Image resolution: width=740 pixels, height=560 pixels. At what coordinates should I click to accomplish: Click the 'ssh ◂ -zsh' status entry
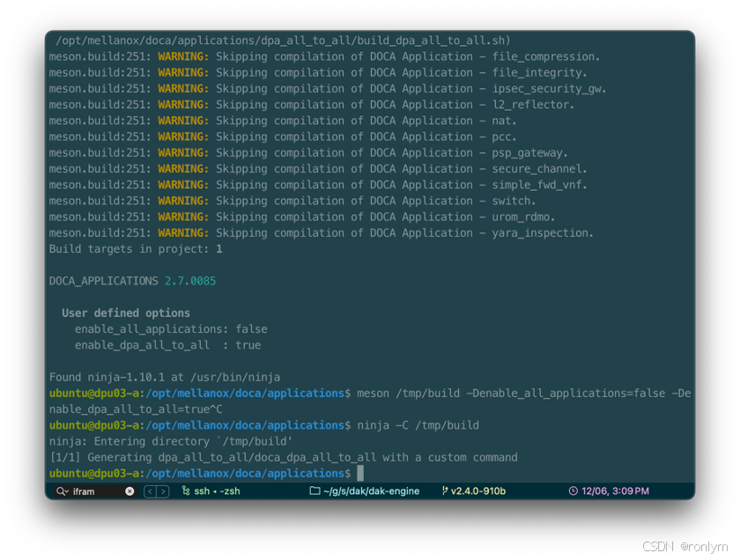pos(217,491)
